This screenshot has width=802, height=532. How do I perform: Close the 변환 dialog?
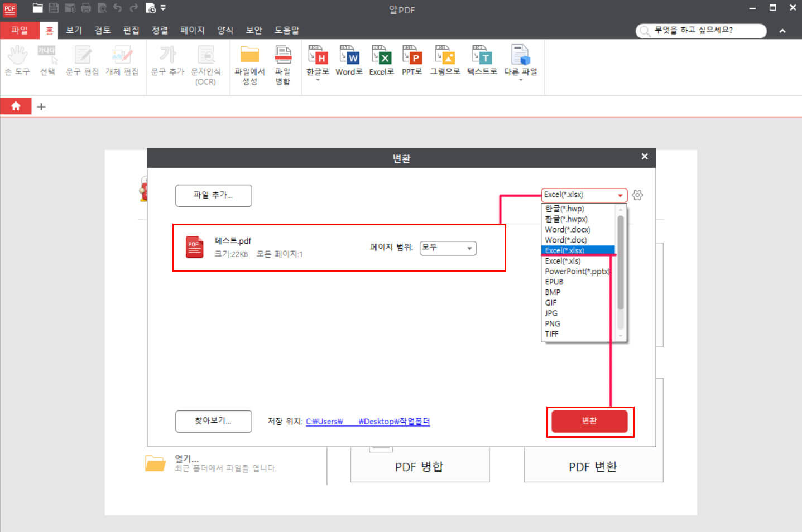[645, 157]
